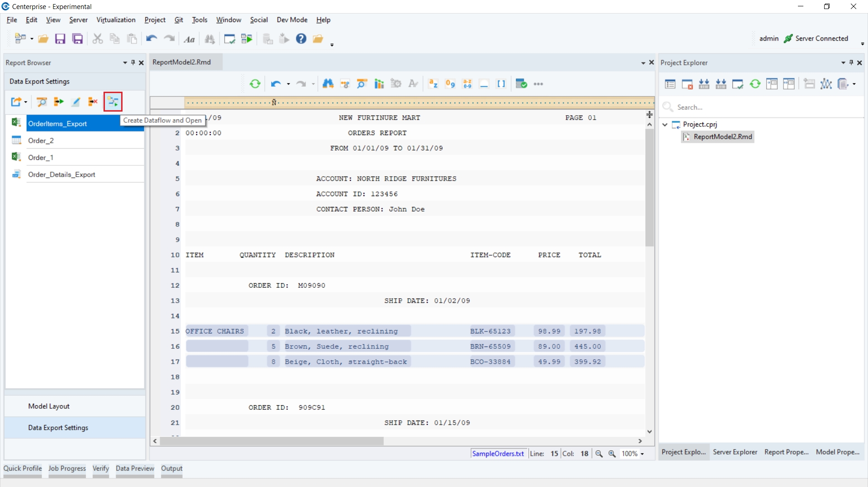Click the SampleOrders.txt link in status bar
This screenshot has height=487, width=868.
[498, 454]
